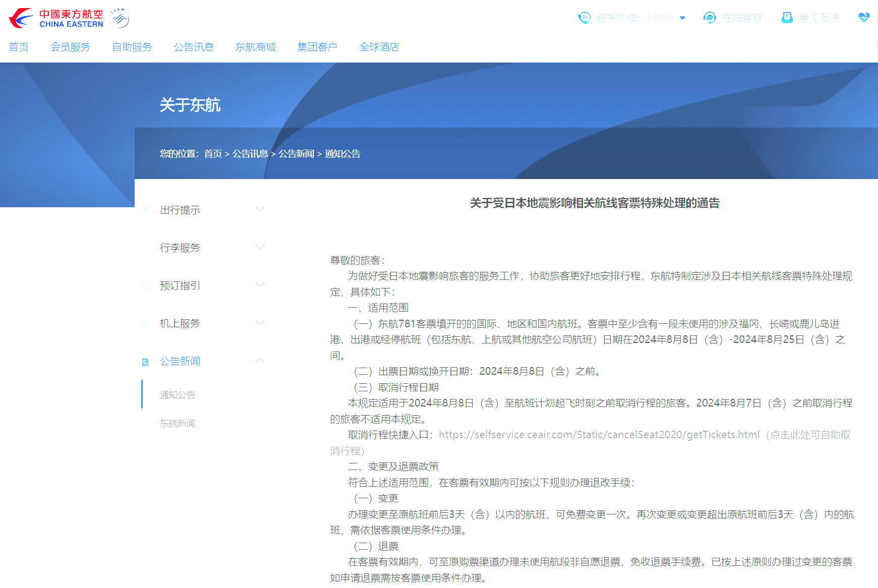Open the 东航商城 navigation menu
Viewport: 878px width, 588px height.
[256, 47]
